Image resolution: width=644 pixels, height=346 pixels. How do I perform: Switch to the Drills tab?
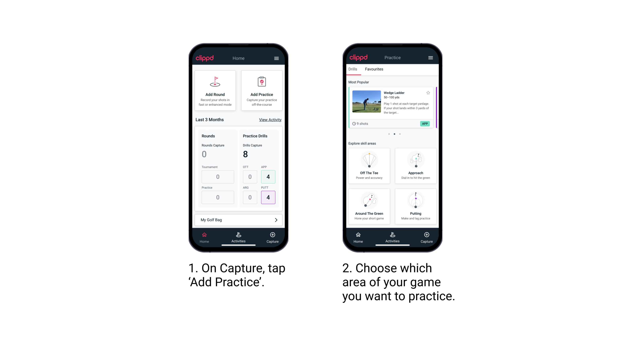tap(353, 69)
